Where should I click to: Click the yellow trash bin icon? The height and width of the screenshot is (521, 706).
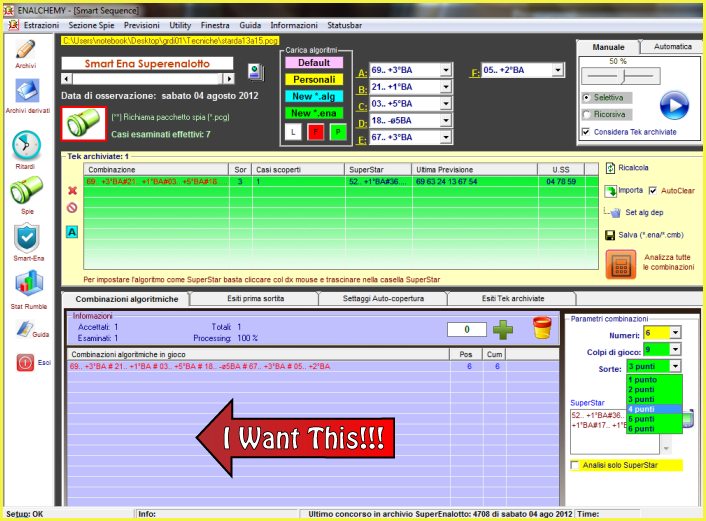tap(542, 328)
